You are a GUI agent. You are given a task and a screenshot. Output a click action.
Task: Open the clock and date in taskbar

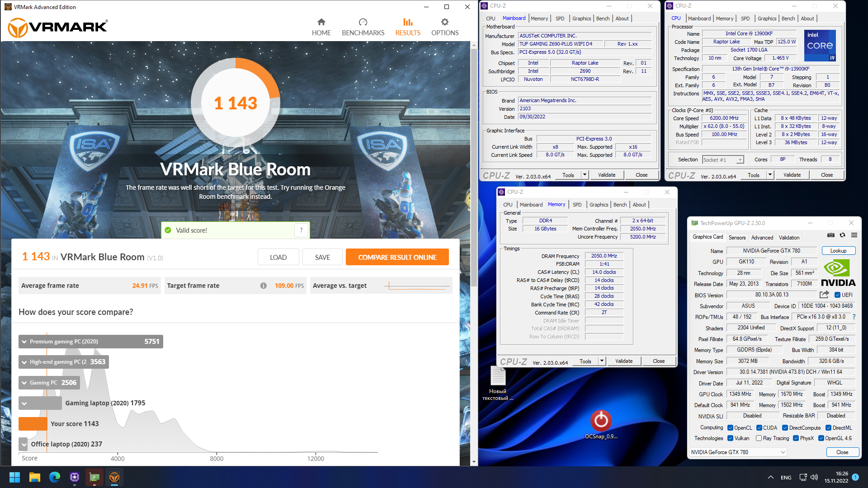coord(836,477)
